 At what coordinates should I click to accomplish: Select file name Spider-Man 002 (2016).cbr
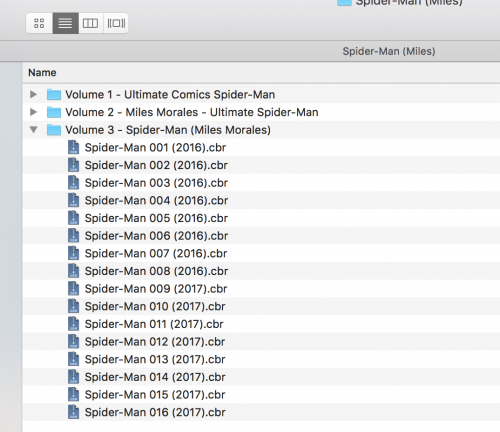[x=156, y=165]
